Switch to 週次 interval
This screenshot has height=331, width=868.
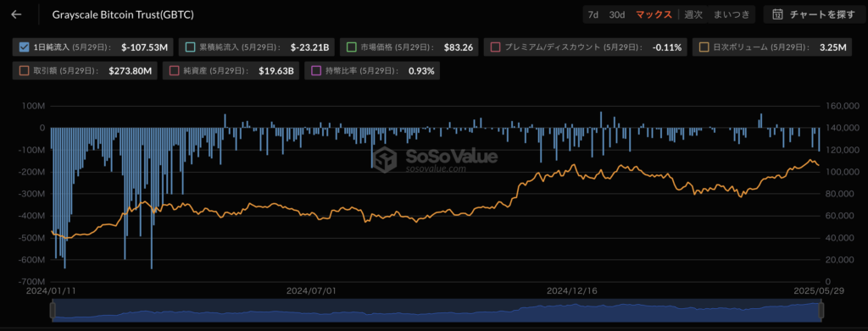[693, 15]
